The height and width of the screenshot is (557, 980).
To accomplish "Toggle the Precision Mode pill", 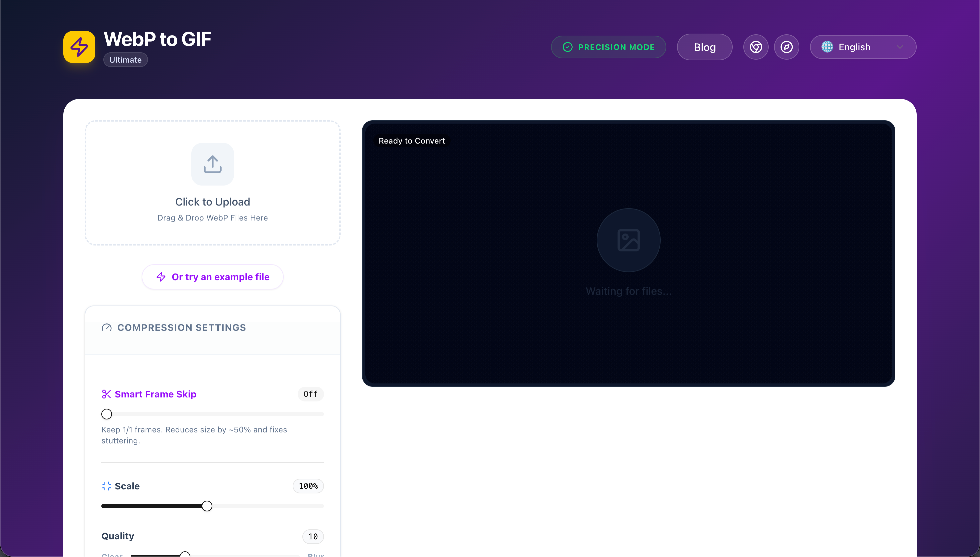I will (608, 47).
